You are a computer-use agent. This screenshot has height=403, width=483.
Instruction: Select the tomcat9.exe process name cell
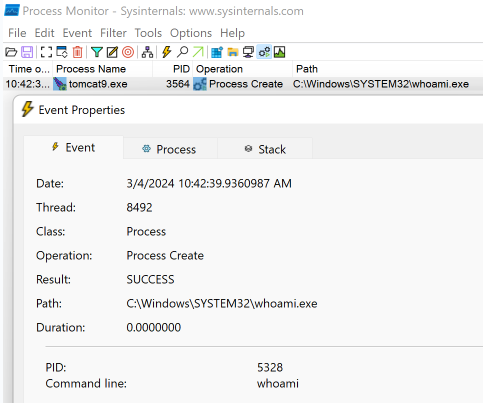point(98,84)
